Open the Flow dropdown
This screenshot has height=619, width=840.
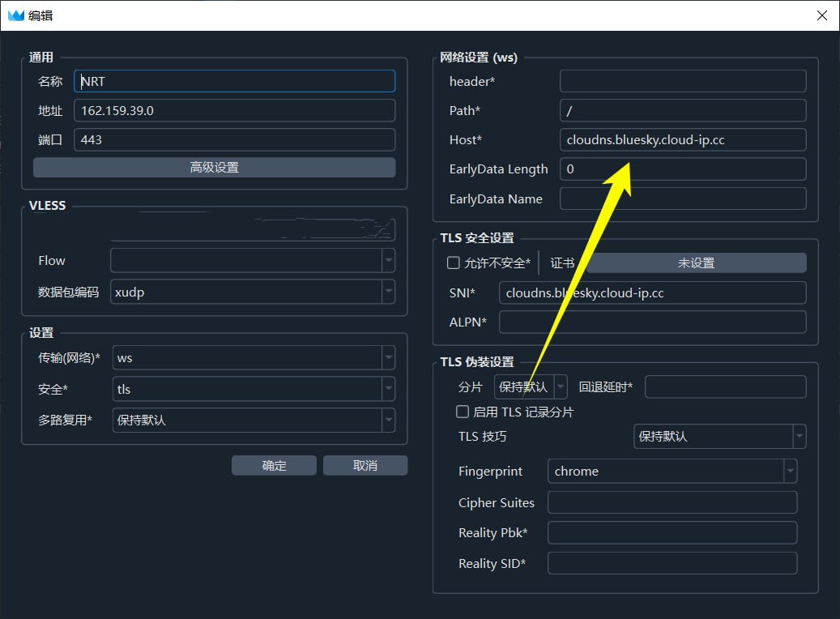pyautogui.click(x=253, y=260)
